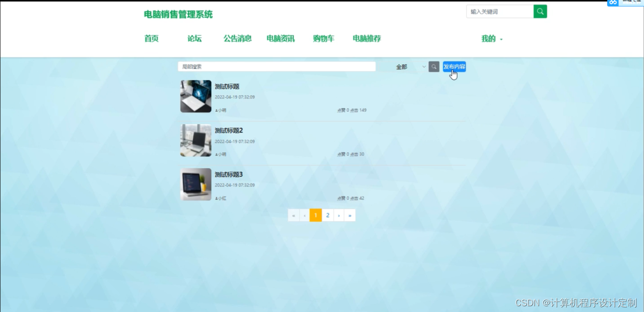Screen dimensions: 644x312
Task: Click the 发布内容 publish button
Action: click(454, 67)
